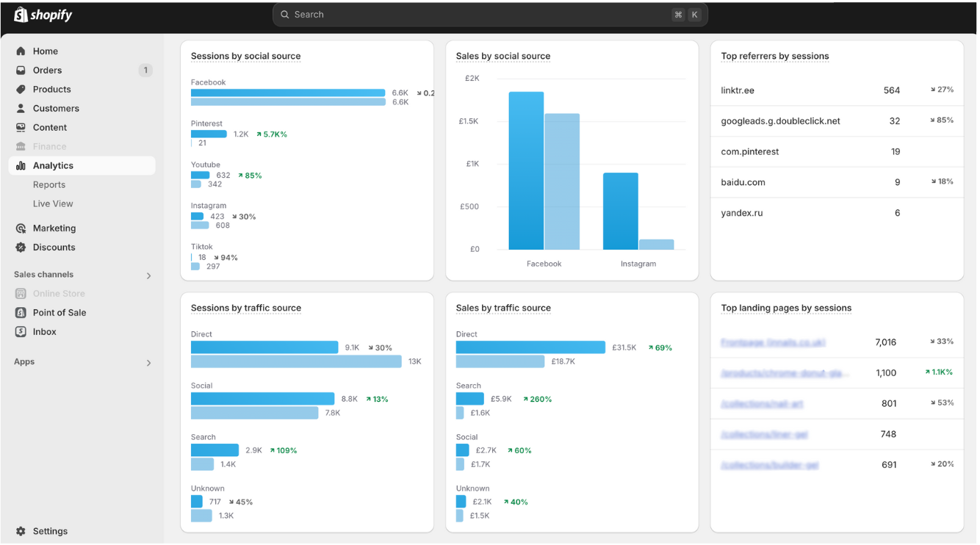Click Sessions by social source title
Screen dimensions: 980x545
coord(245,57)
